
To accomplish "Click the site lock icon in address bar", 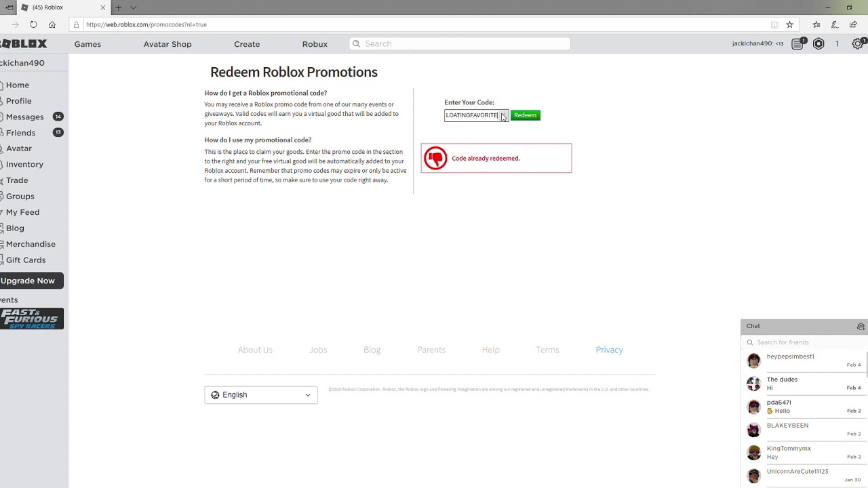I will tap(77, 24).
